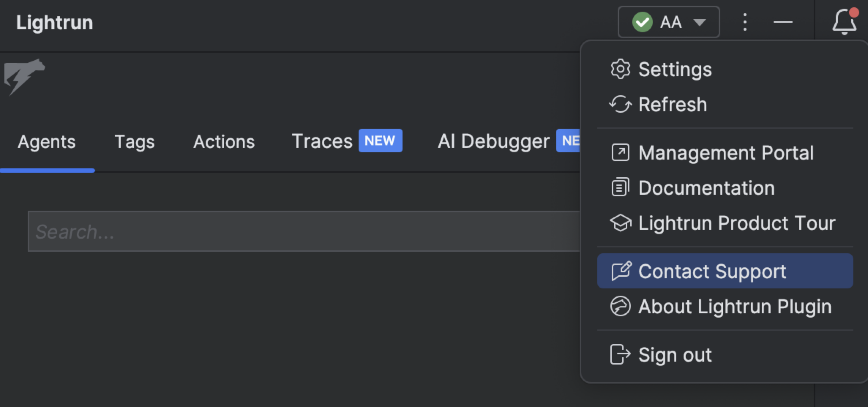Click the Sign out door icon

[620, 354]
